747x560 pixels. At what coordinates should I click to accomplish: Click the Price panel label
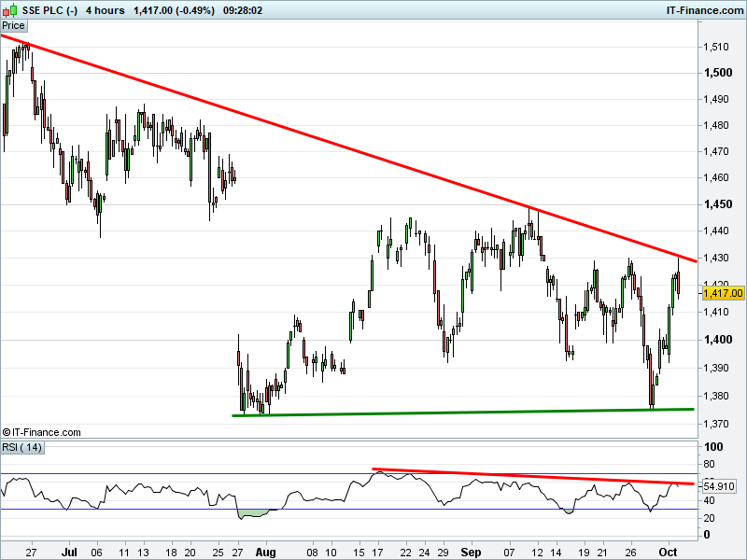tap(13, 26)
